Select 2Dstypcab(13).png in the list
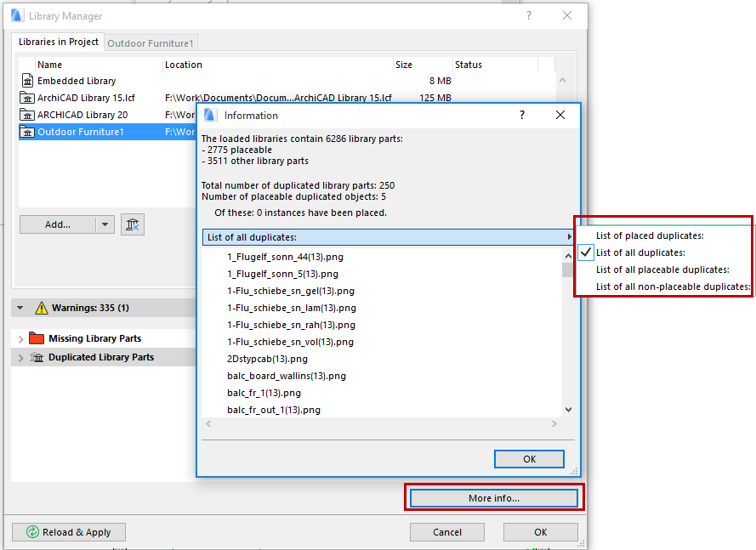 [x=267, y=359]
